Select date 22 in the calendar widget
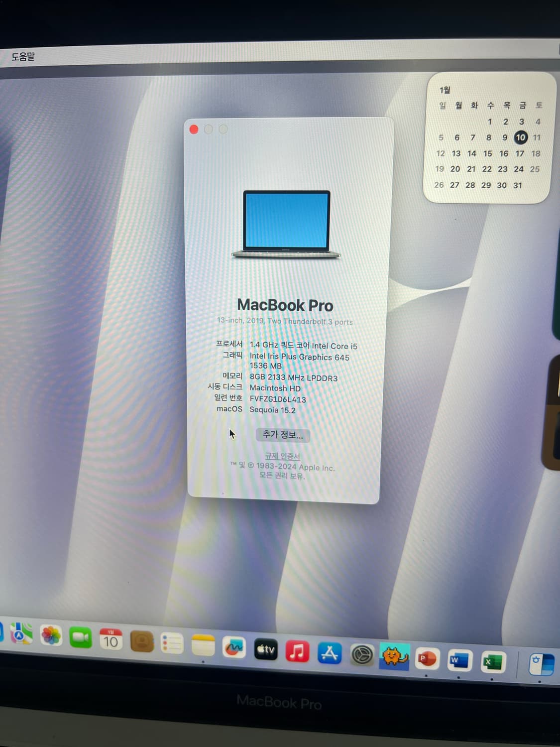 487,169
